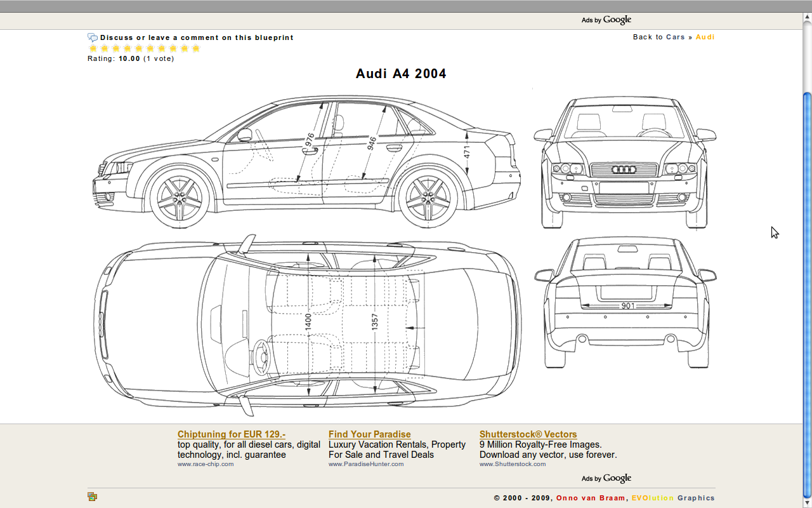Click the 'top quality, for all diesel cars' ad text
812x508 pixels.
(249, 450)
